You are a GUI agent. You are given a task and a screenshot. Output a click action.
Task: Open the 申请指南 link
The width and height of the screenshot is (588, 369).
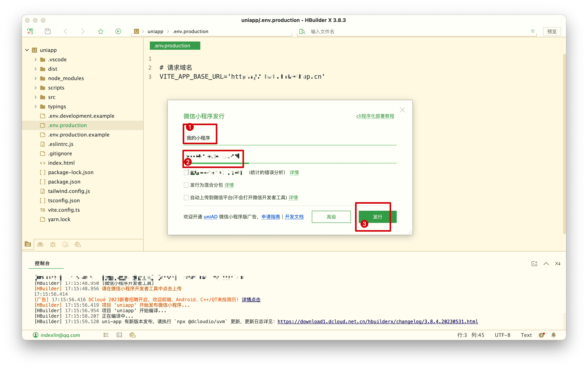pos(271,217)
